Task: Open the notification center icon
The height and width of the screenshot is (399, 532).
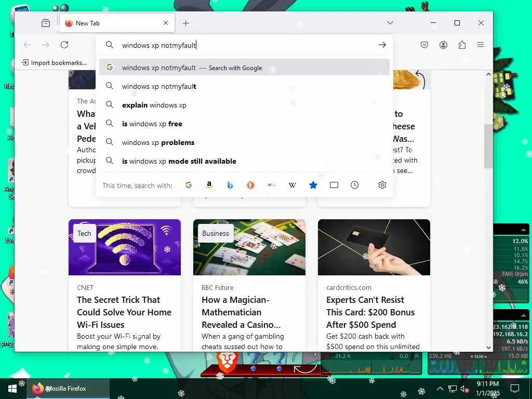Action: 515,389
